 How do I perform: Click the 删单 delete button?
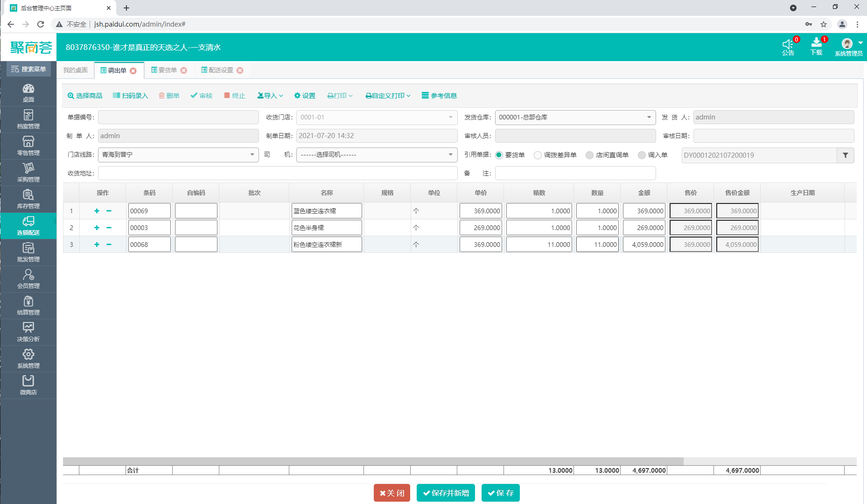pos(169,96)
